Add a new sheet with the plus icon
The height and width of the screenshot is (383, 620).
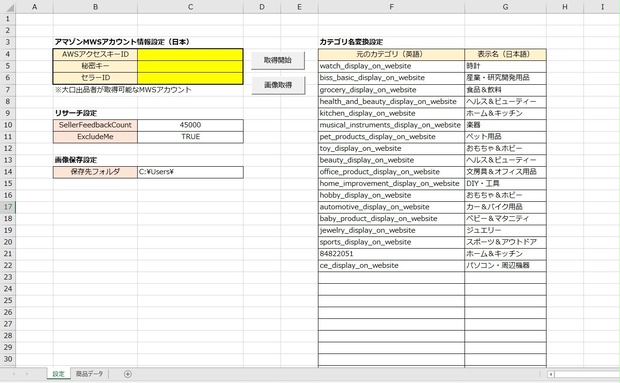(128, 374)
